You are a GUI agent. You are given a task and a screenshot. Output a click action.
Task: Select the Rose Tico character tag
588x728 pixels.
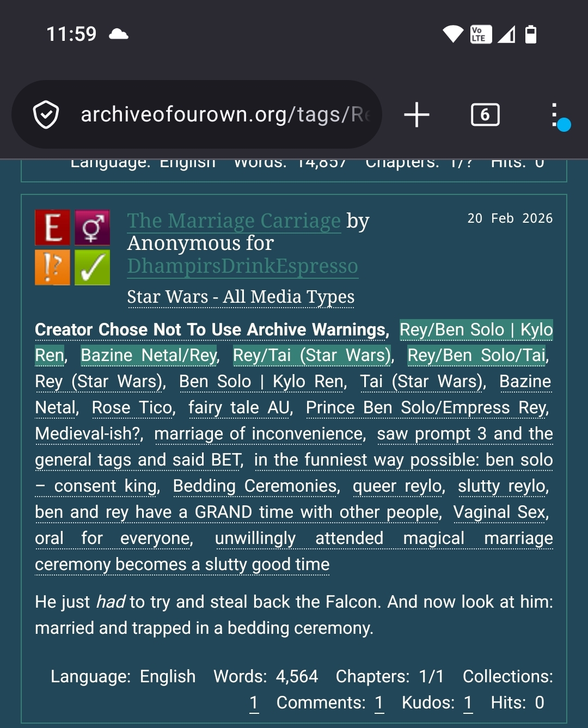pos(133,408)
